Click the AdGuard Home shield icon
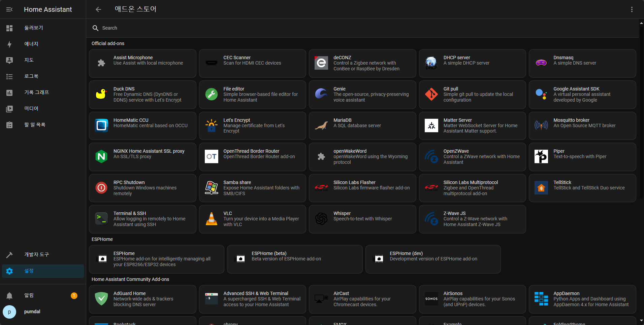The height and width of the screenshot is (325, 644). (101, 299)
